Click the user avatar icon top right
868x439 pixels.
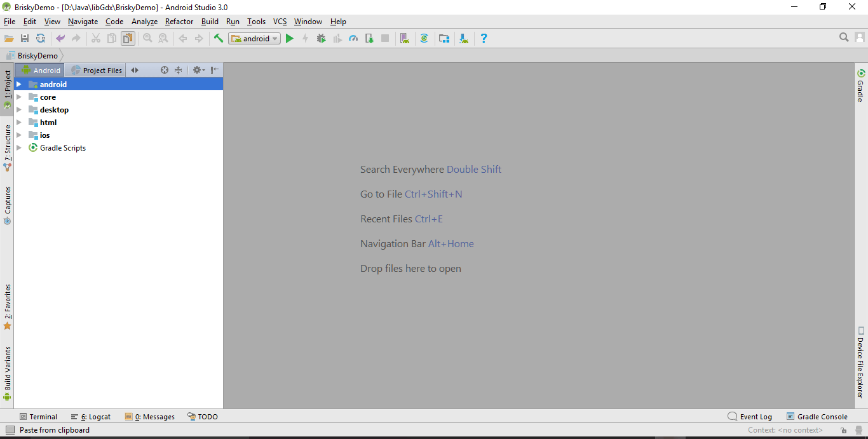pyautogui.click(x=859, y=37)
